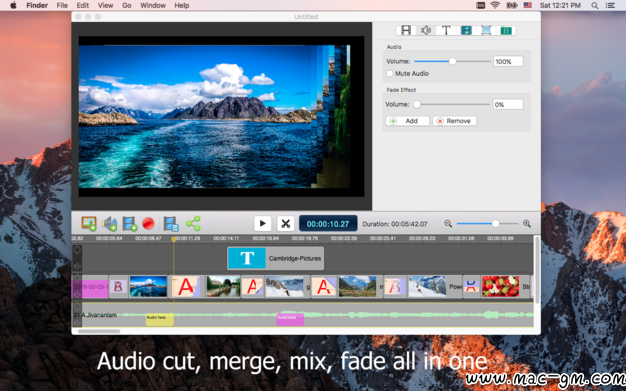Screen dimensions: 626x391
Task: Click the Audio Volume slider handle
Action: tap(452, 61)
